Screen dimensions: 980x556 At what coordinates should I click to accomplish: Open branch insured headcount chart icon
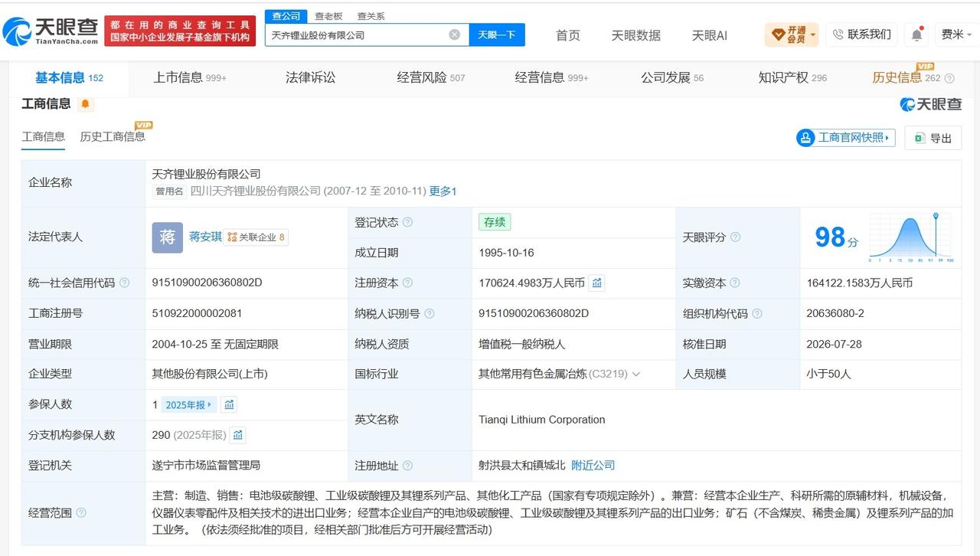tap(238, 435)
